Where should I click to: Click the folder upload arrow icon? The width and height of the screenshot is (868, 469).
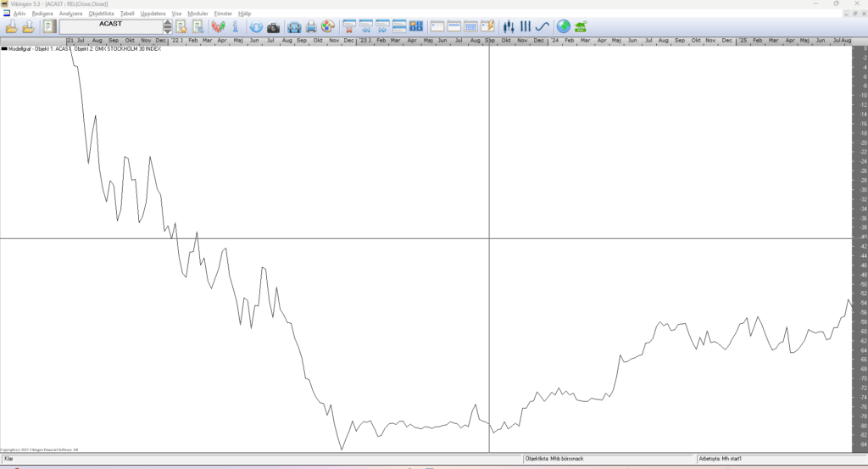point(29,26)
